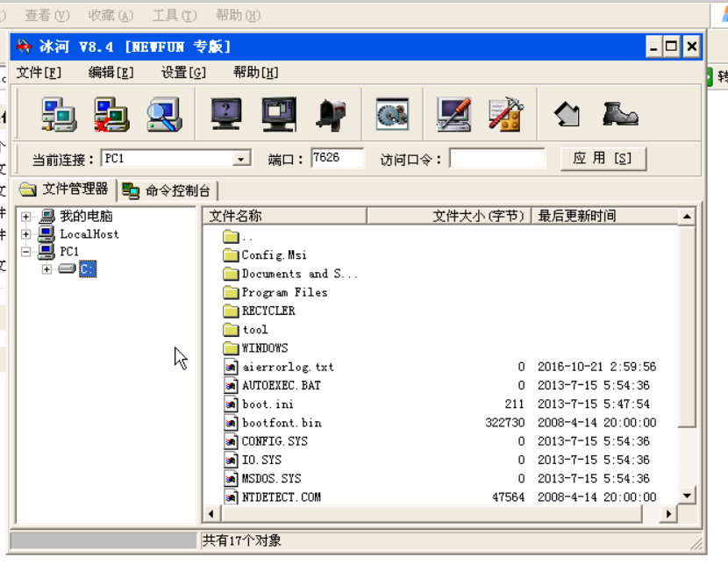Select aierrorlog.txt file name
The height and width of the screenshot is (586, 728).
[288, 367]
